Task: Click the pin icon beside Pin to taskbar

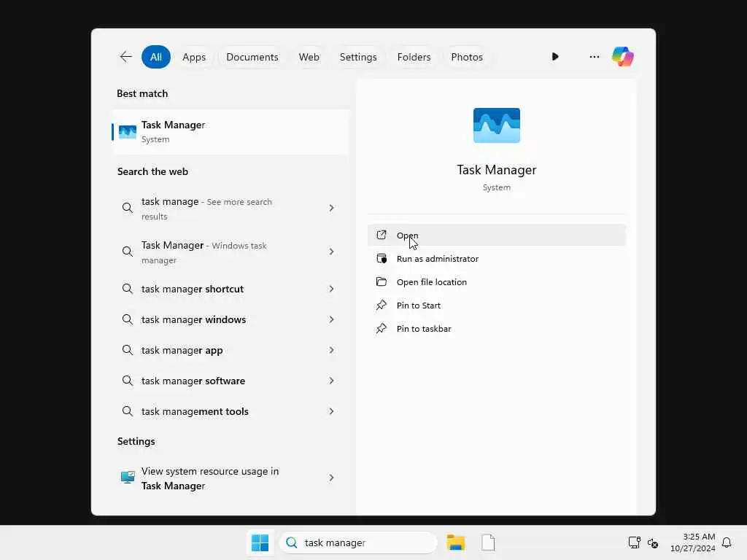Action: tap(381, 328)
